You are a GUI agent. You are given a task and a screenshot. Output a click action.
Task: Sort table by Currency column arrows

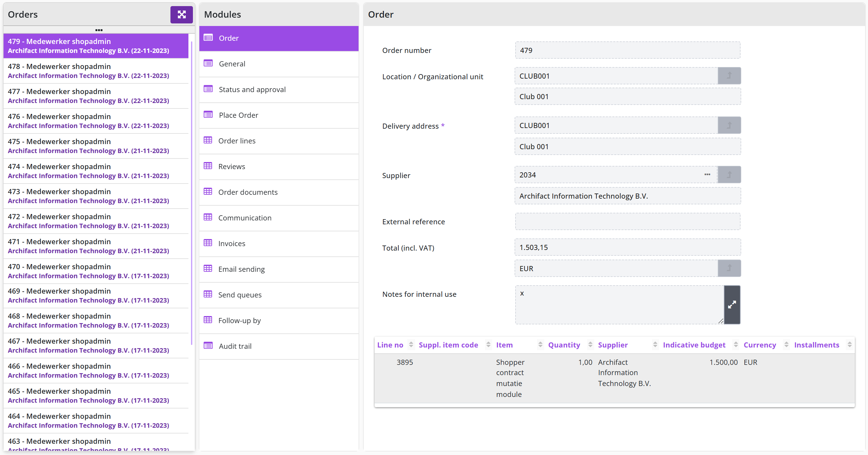coord(786,345)
